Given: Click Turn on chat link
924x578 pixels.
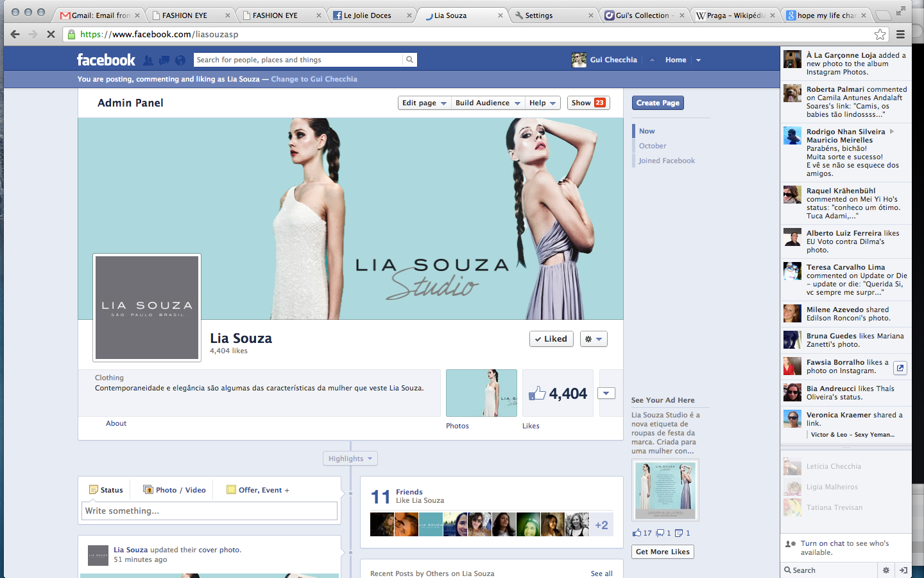Looking at the screenshot, I should [x=823, y=543].
